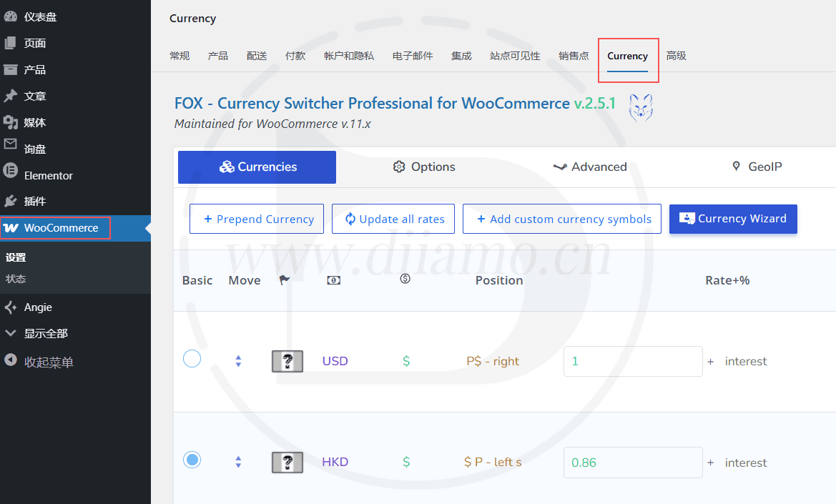Image resolution: width=836 pixels, height=504 pixels.
Task: Click the dollar-circle column header icon
Action: pyautogui.click(x=405, y=279)
